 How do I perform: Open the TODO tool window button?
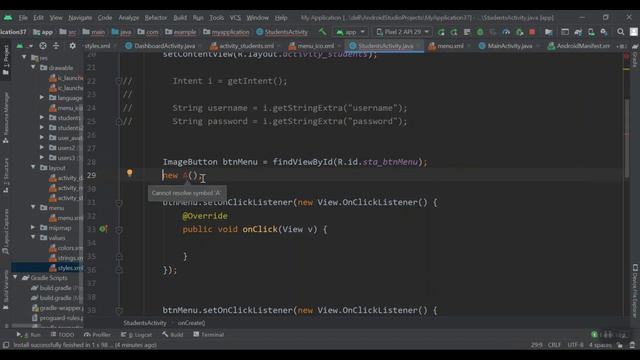point(62,335)
